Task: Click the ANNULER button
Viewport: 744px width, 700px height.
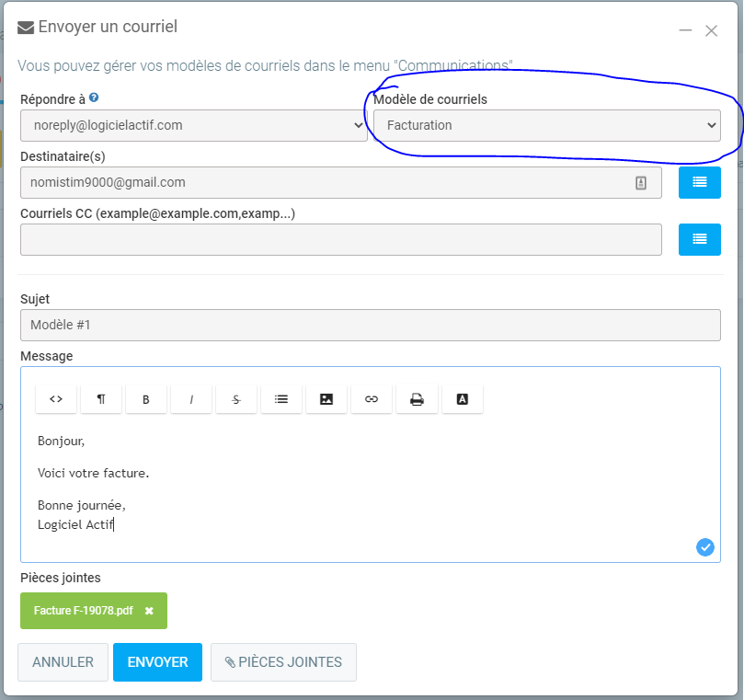Action: [x=63, y=662]
